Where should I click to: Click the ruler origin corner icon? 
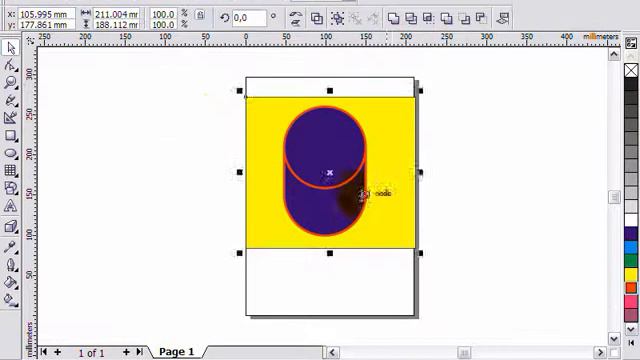[30, 40]
